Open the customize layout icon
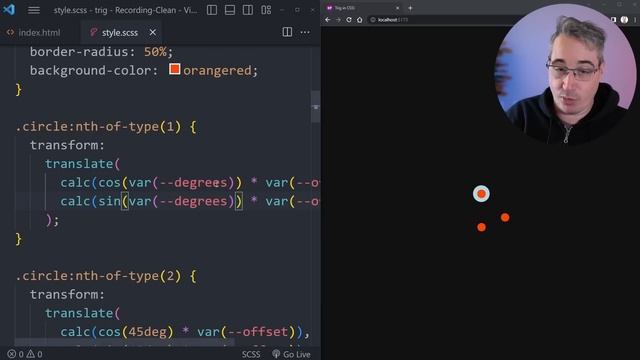The height and width of the screenshot is (360, 640). [266, 10]
